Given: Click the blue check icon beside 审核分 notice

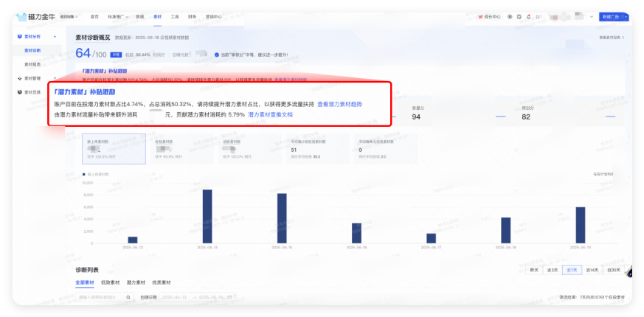Looking at the screenshot, I should pyautogui.click(x=216, y=55).
